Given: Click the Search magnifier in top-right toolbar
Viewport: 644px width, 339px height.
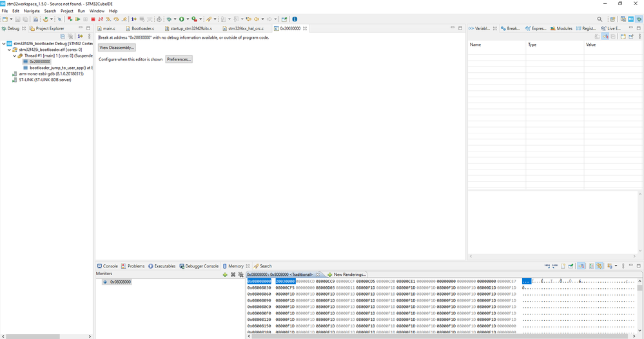Looking at the screenshot, I should pyautogui.click(x=600, y=19).
